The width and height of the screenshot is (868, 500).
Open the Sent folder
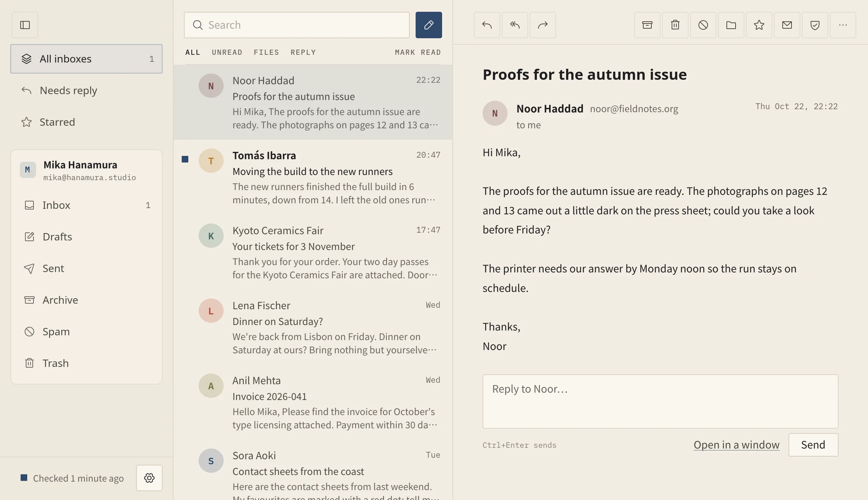point(86,268)
